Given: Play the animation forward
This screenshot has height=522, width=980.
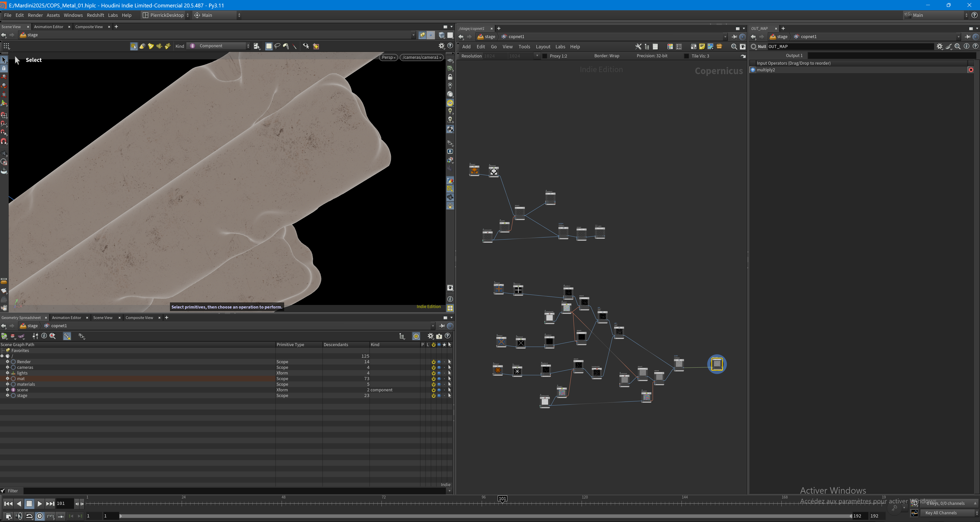Looking at the screenshot, I should pos(40,504).
